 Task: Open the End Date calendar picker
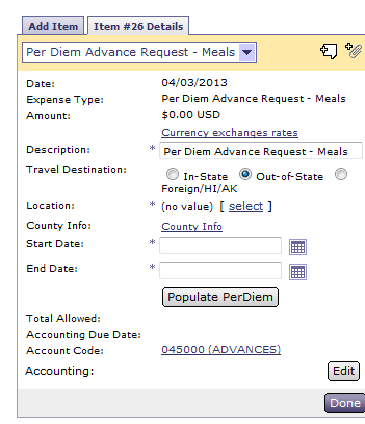pos(298,272)
